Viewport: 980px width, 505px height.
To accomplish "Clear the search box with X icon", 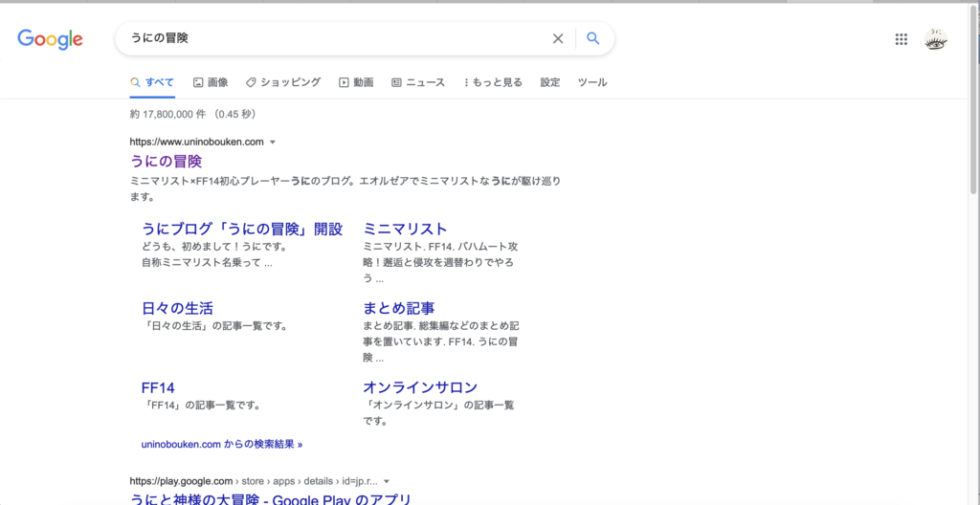I will pos(558,38).
